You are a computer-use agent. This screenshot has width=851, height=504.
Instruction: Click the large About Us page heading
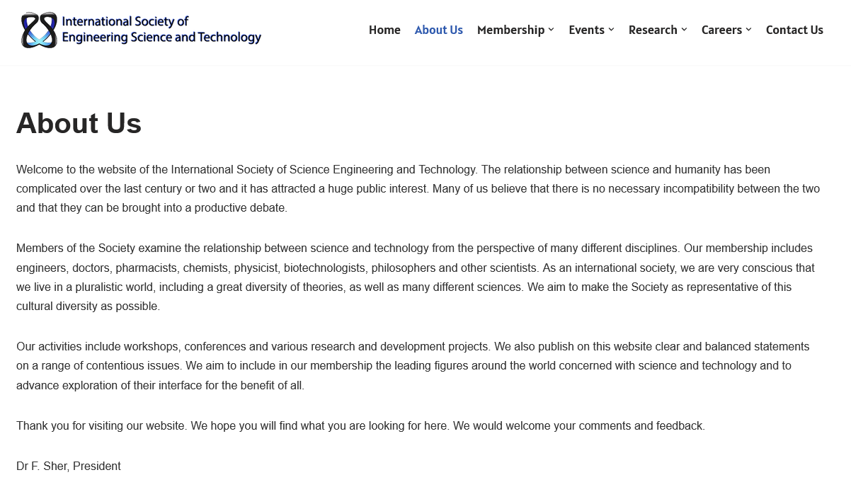[79, 123]
